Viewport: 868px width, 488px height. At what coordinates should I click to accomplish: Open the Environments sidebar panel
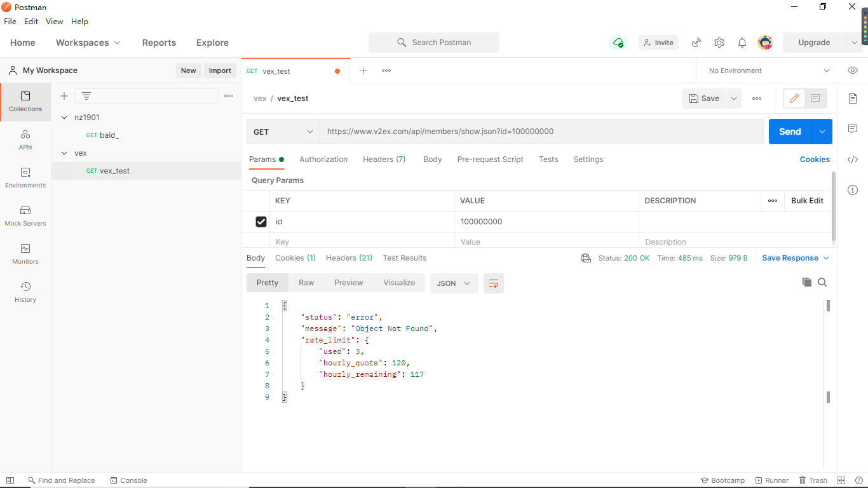(25, 178)
